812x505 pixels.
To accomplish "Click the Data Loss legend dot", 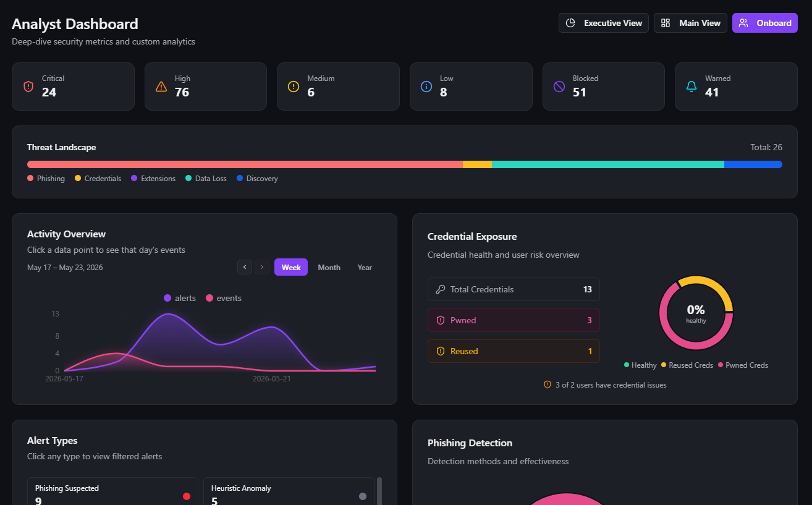I will [x=188, y=178].
